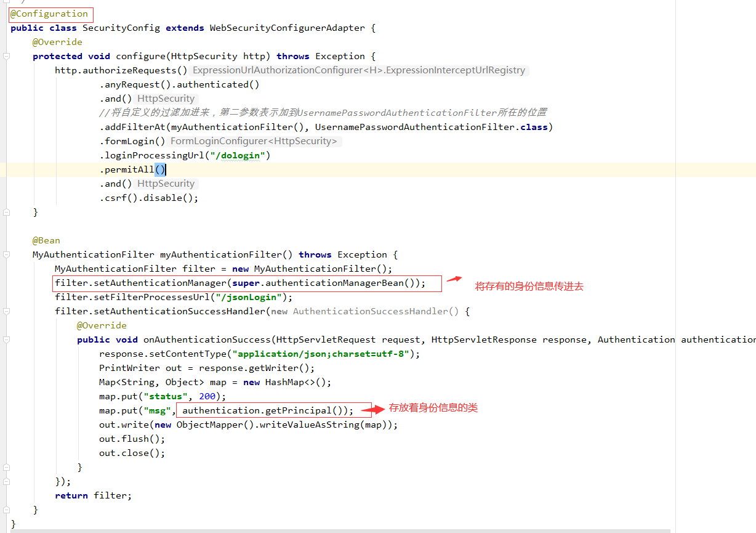Click the red arrow beside setAuthenticationManager line
Viewport: 756px width, 533px height.
click(x=454, y=280)
